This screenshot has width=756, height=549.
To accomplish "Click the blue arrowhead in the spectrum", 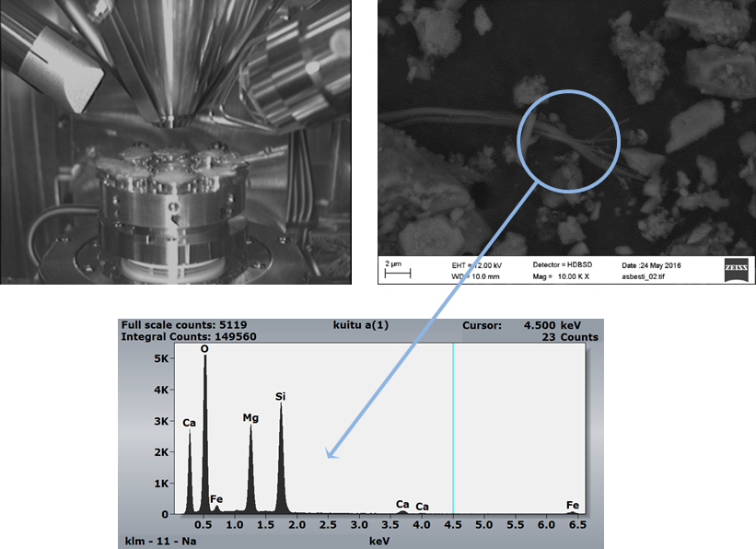I will point(331,452).
